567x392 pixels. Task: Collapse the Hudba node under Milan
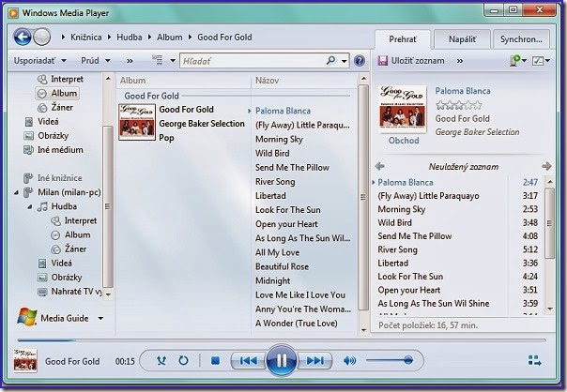[x=30, y=206]
